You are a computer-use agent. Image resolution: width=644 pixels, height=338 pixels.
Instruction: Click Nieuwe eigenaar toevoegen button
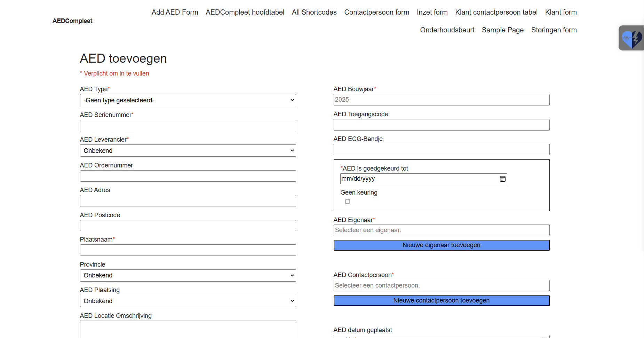441,245
